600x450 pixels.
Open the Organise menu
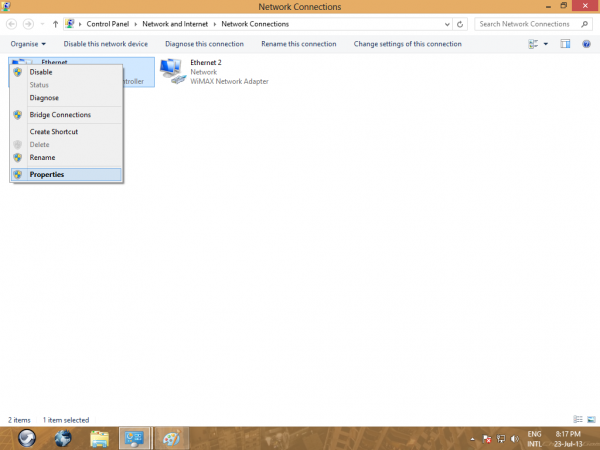click(28, 44)
